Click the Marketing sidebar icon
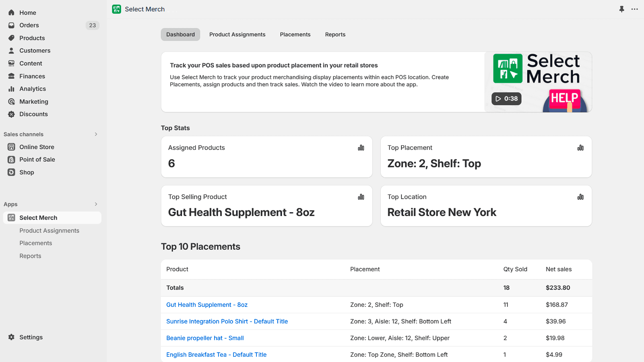 coord(12,101)
